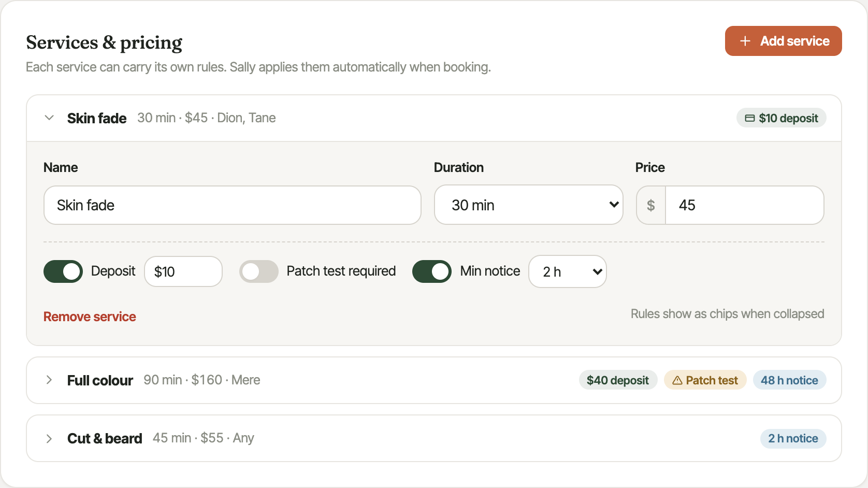The width and height of the screenshot is (868, 488).
Task: Click the Patch test required label
Action: coord(341,271)
